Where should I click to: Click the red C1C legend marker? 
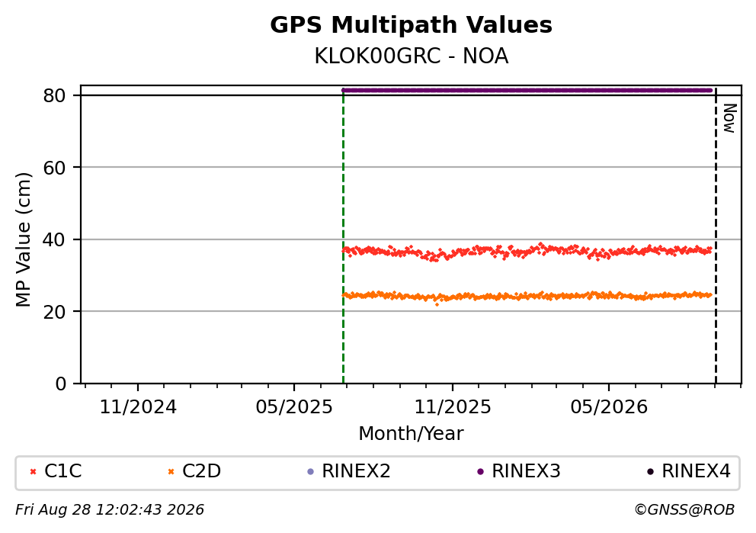pyautogui.click(x=33, y=472)
